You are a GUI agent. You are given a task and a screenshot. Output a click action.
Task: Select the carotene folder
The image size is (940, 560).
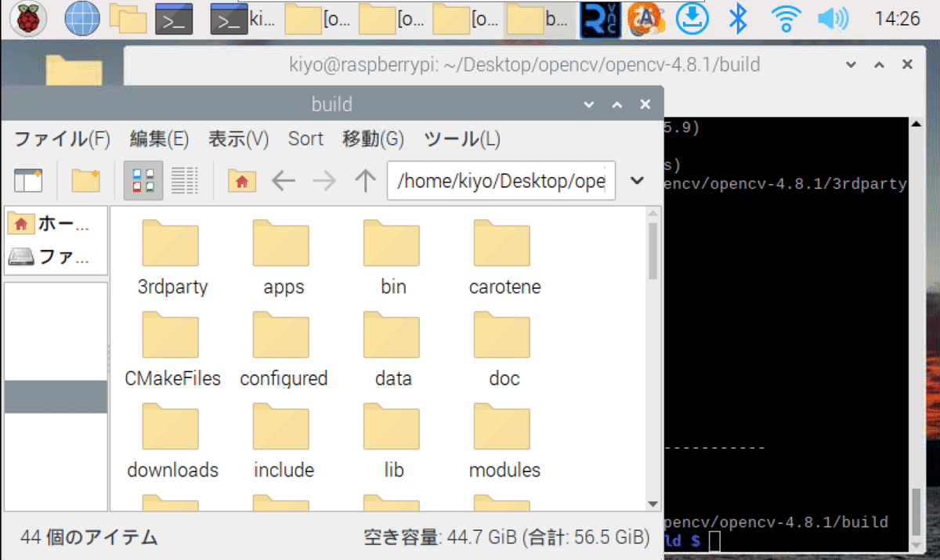click(504, 257)
